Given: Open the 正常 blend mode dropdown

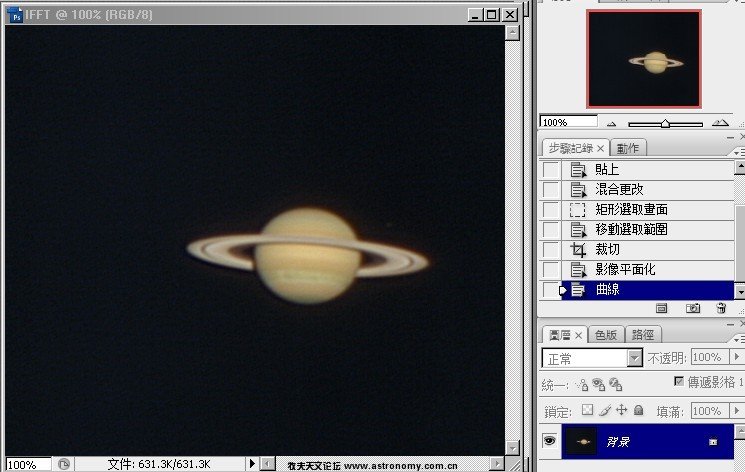Looking at the screenshot, I should point(634,357).
